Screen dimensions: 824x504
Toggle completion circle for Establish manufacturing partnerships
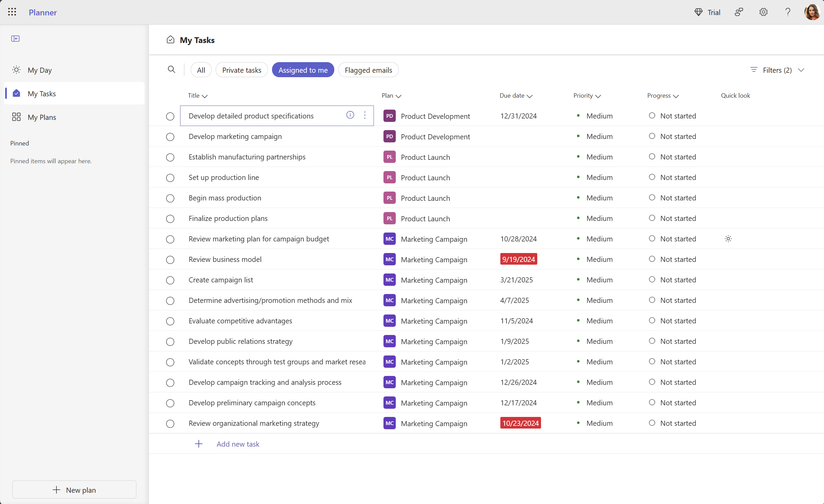coord(170,157)
